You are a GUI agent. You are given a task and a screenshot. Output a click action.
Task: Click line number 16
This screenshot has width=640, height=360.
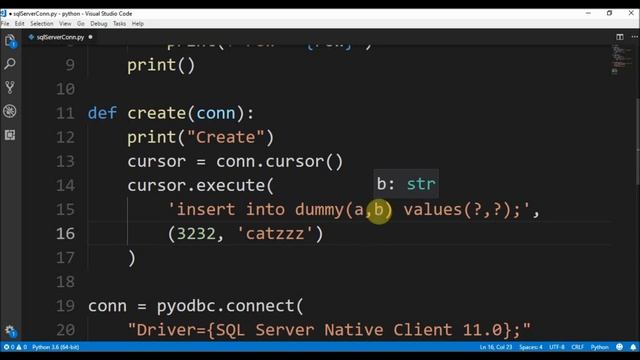click(x=65, y=233)
